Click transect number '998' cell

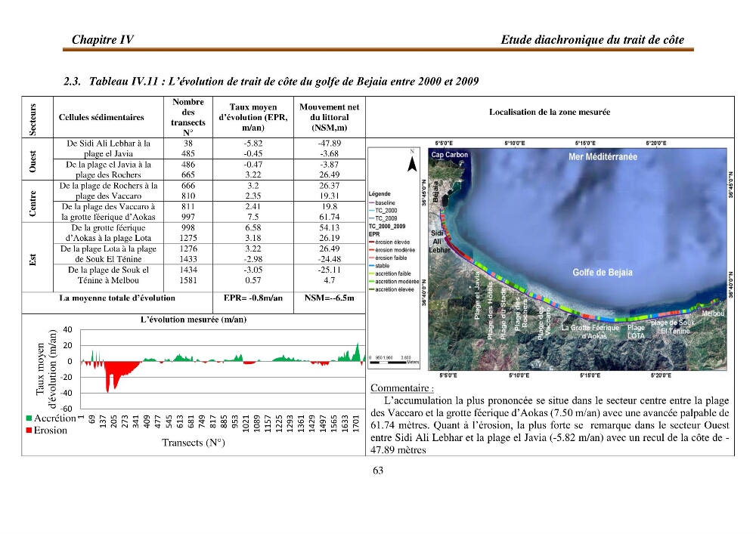coord(188,228)
